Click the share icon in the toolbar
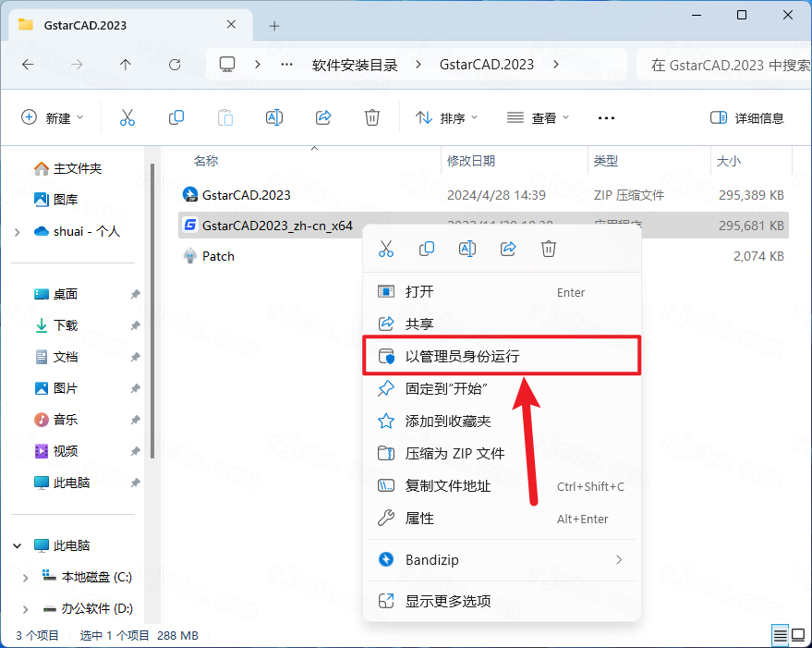 tap(323, 117)
